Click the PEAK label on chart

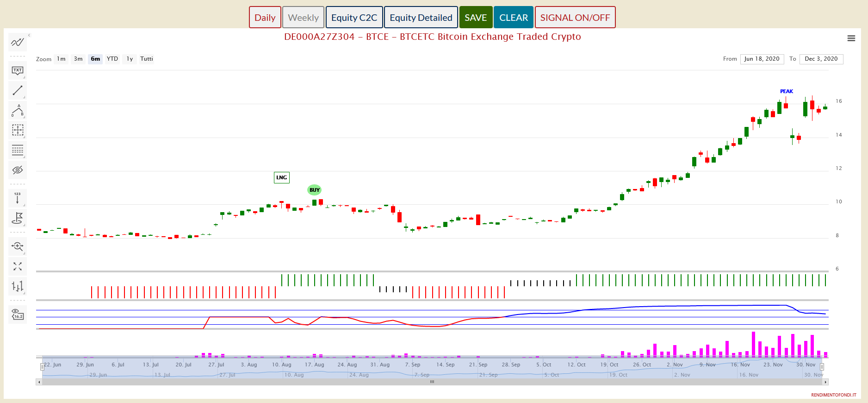tap(787, 91)
